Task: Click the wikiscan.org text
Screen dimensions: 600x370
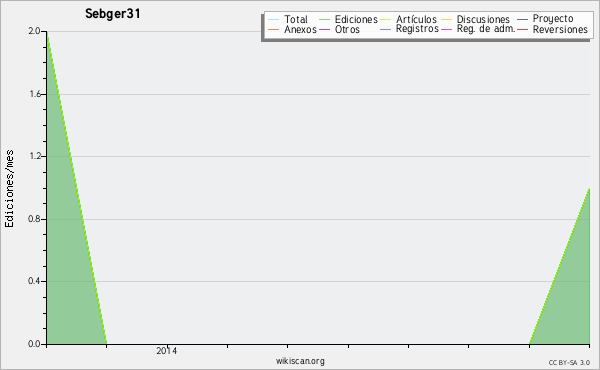Action: [x=300, y=361]
